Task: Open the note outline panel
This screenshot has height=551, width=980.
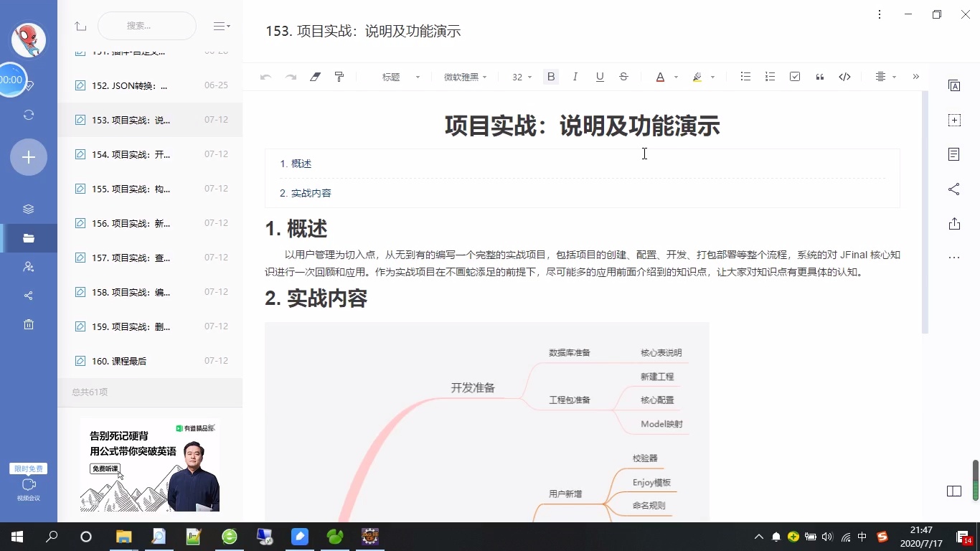Action: [954, 154]
